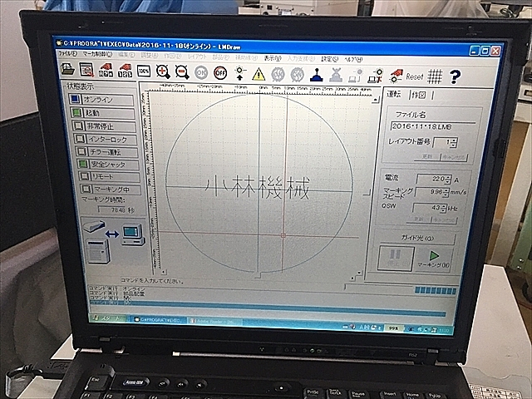Open the ファイル(F) menu
This screenshot has width=532, height=399.
pos(67,53)
